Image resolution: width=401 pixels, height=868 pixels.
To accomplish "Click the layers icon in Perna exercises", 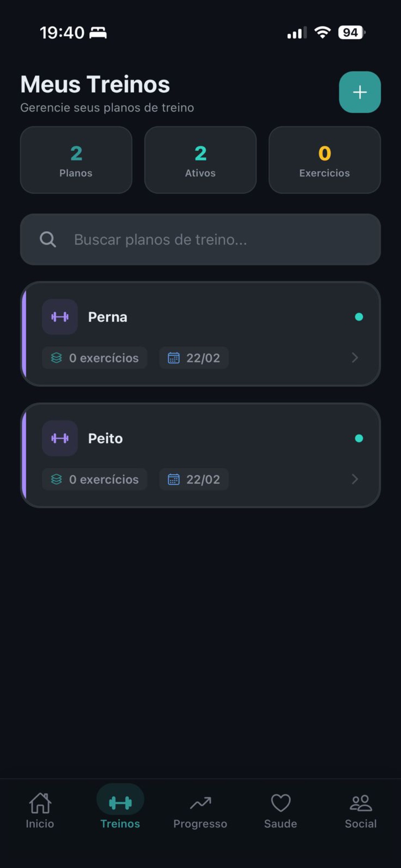I will [x=56, y=357].
